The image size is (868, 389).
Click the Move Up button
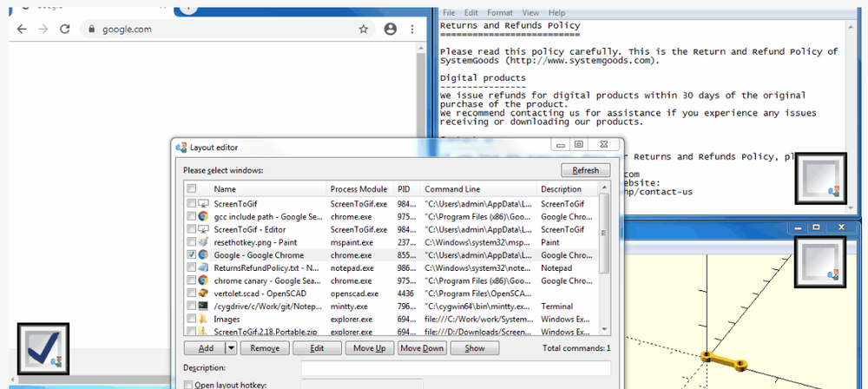[369, 348]
